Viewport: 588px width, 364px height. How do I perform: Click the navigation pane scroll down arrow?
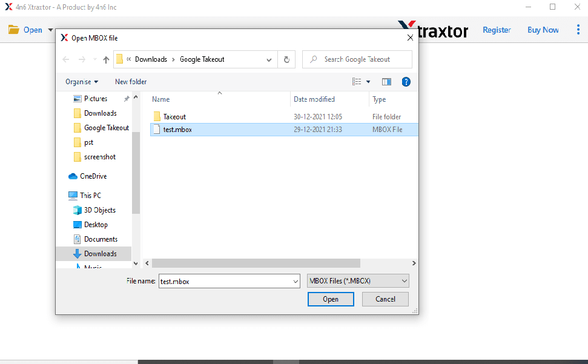[x=136, y=263]
